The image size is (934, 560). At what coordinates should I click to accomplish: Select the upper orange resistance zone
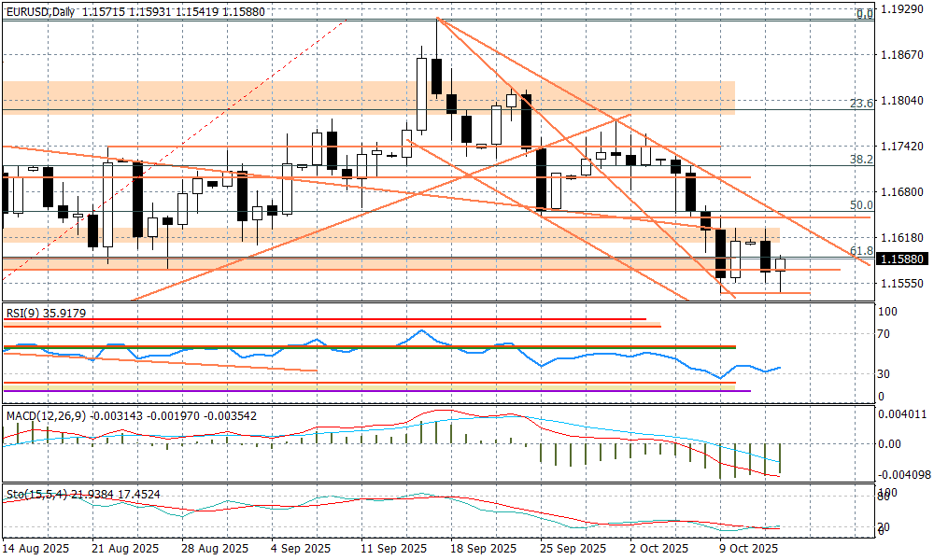(368, 97)
